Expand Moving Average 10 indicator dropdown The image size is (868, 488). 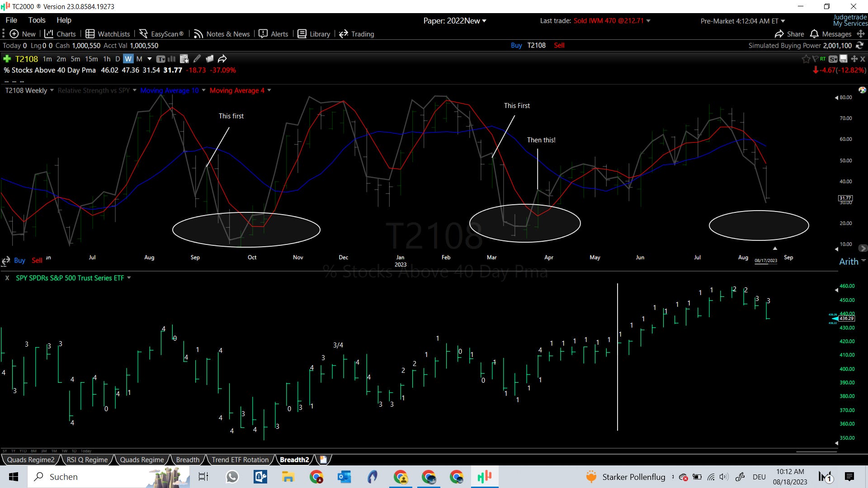[x=203, y=90]
